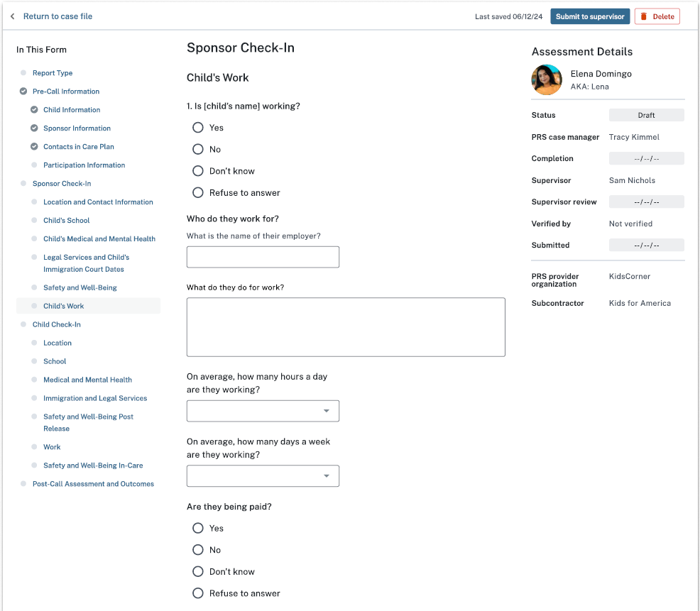Click the Child Information checkmark icon

tap(34, 110)
